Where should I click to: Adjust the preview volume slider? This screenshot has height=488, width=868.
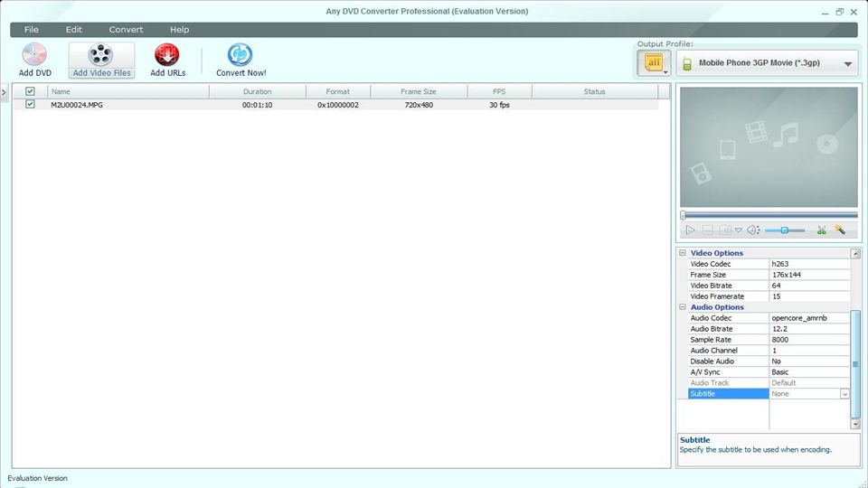pyautogui.click(x=785, y=230)
